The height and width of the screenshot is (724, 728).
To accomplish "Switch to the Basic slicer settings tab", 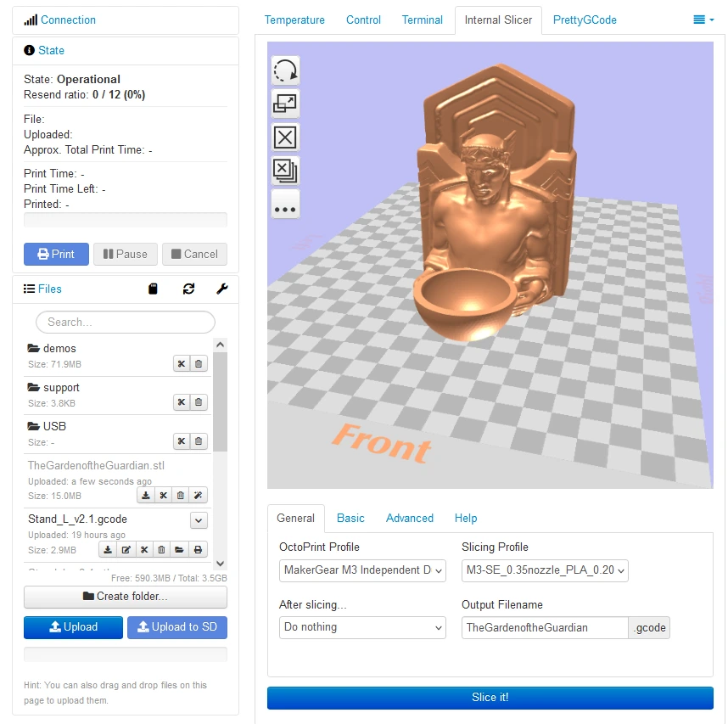I will tap(350, 519).
